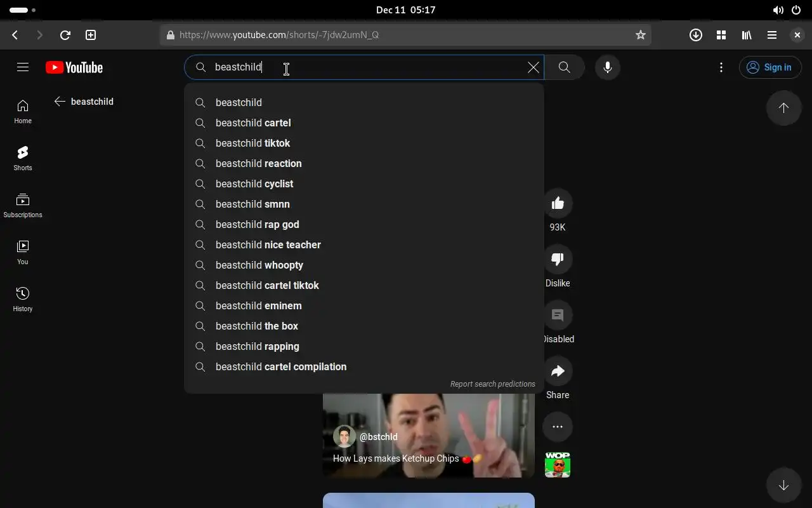Go back with the browser back arrow
The image size is (812, 508).
tap(15, 35)
